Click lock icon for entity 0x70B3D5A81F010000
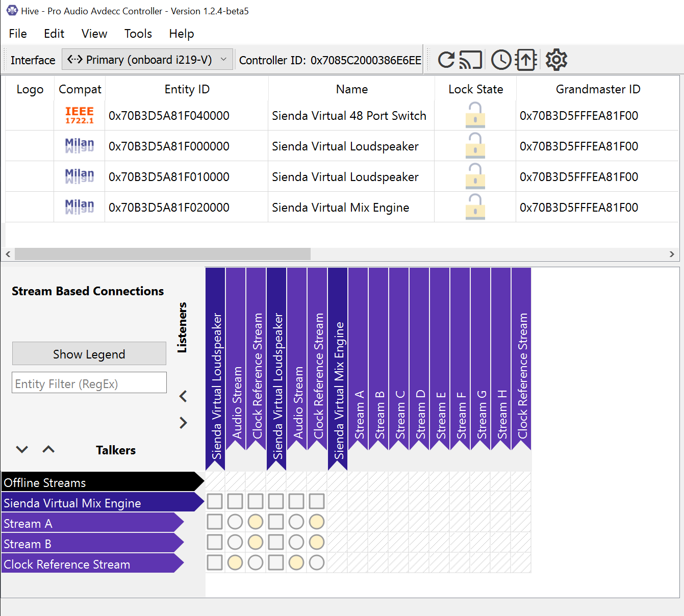Image resolution: width=684 pixels, height=616 pixels. pyautogui.click(x=475, y=176)
